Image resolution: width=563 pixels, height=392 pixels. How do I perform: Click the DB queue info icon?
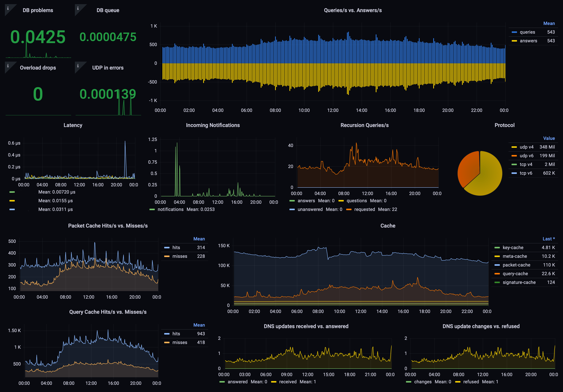78,8
